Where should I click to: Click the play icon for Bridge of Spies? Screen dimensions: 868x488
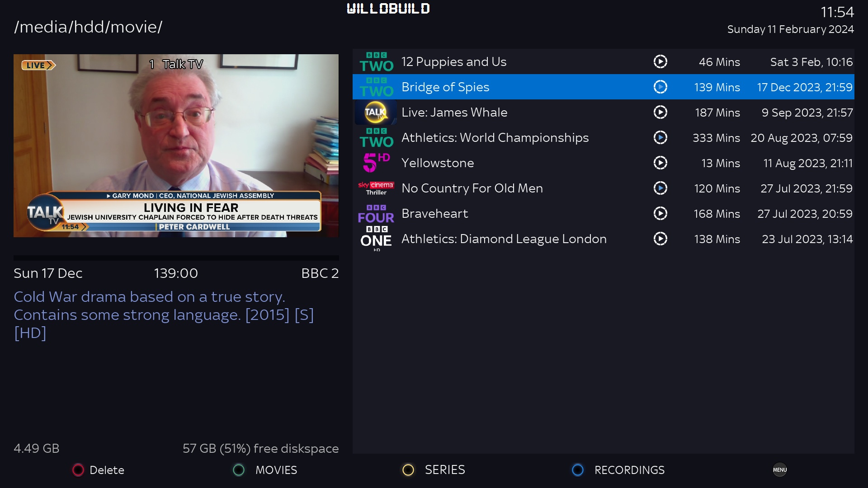[660, 87]
